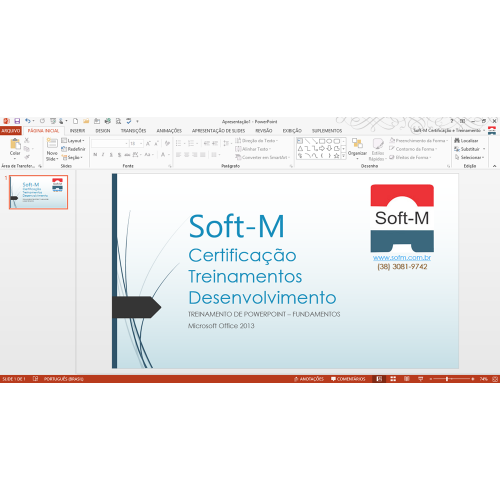Image resolution: width=500 pixels, height=500 pixels.
Task: Click the spell-check icon in status bar
Action: click(x=35, y=379)
